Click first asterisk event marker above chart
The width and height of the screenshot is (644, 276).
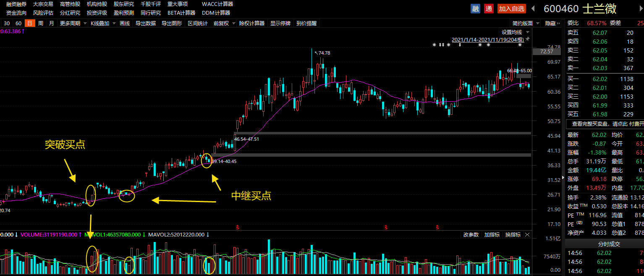point(435,45)
